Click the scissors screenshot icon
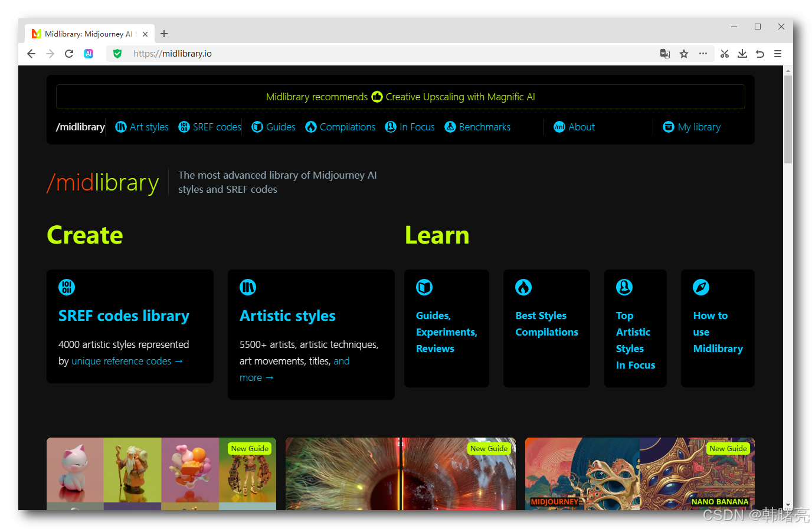Viewport: 812px width, 529px height. point(725,54)
